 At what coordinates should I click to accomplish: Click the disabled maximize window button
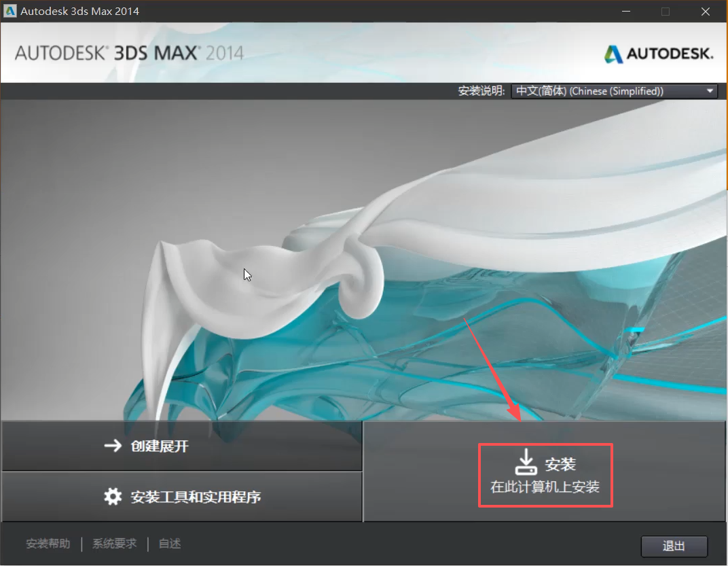click(x=666, y=12)
